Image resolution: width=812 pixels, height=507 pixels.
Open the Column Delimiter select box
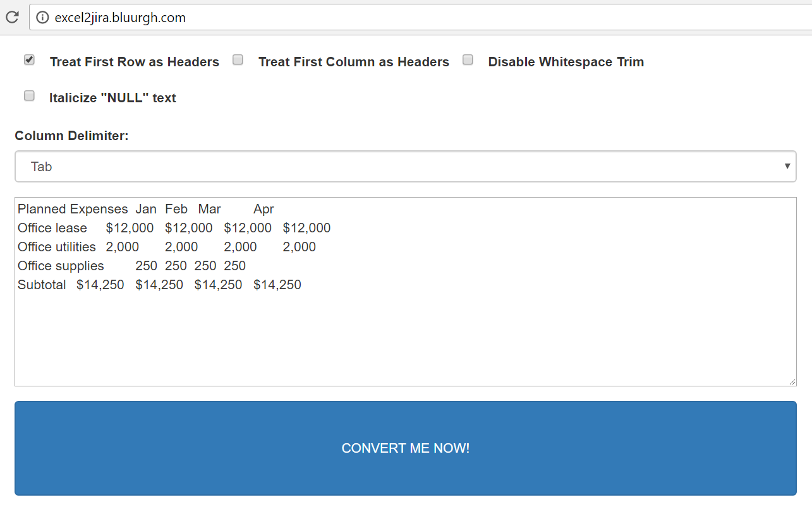point(404,166)
